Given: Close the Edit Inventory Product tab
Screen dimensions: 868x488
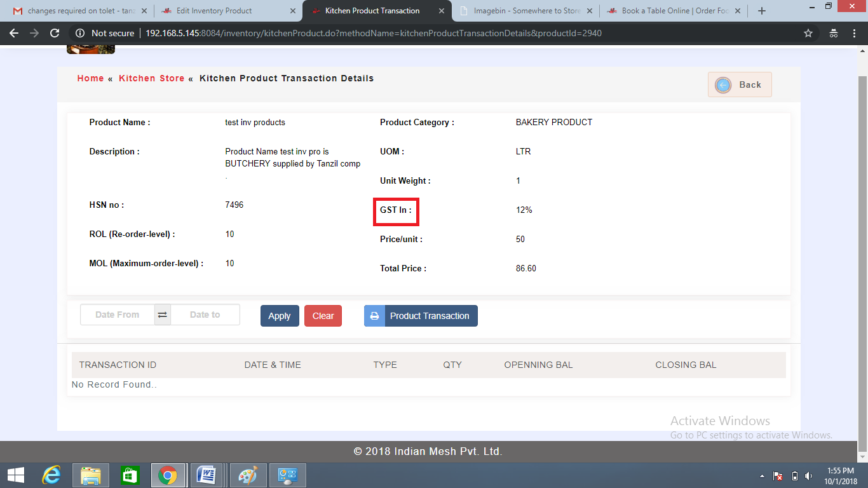Looking at the screenshot, I should click(292, 11).
